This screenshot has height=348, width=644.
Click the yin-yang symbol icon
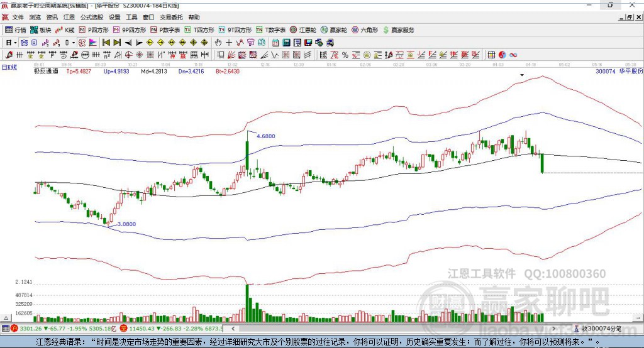point(502,55)
